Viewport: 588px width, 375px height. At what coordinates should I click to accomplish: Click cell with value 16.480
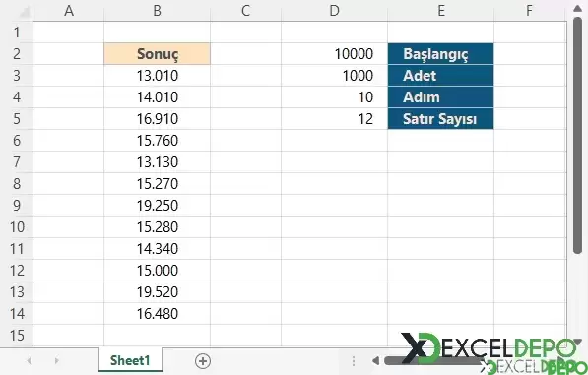pos(158,314)
